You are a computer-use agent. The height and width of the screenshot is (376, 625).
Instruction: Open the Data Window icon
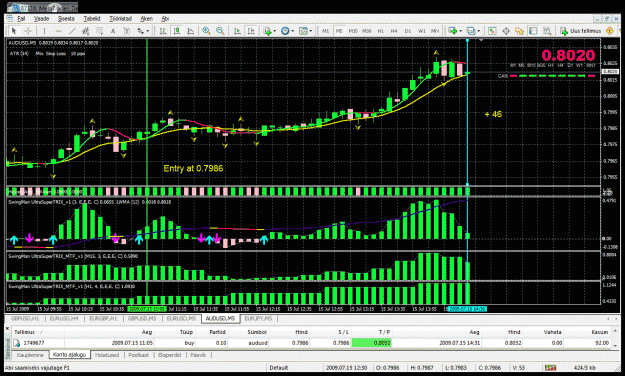506,31
